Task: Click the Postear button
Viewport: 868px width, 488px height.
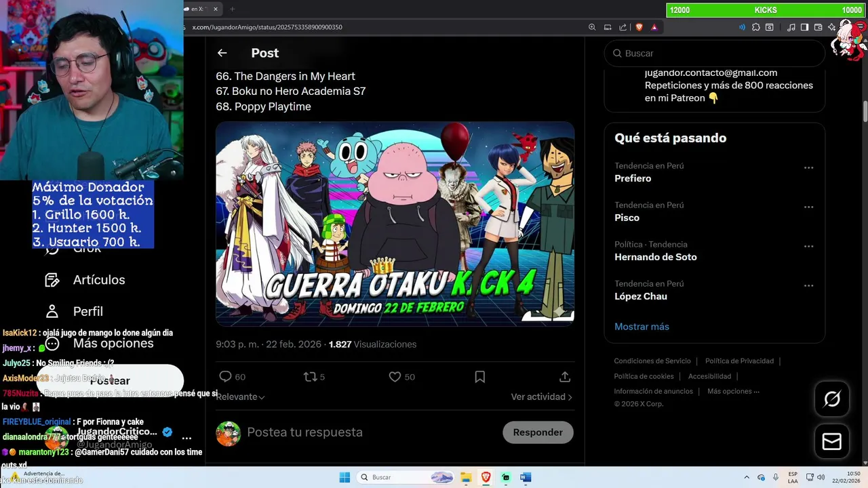Action: click(x=110, y=380)
